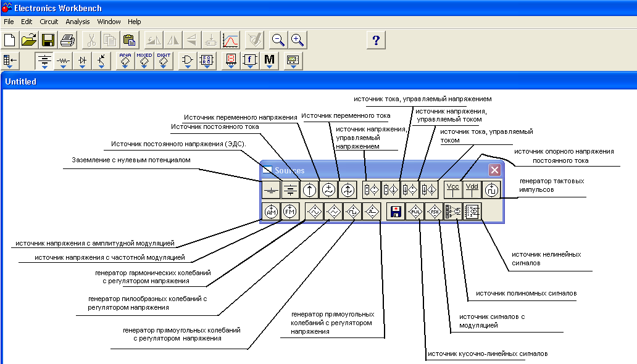The height and width of the screenshot is (364, 637).
Task: Open the ANA analog ICs bin
Action: coord(125,60)
